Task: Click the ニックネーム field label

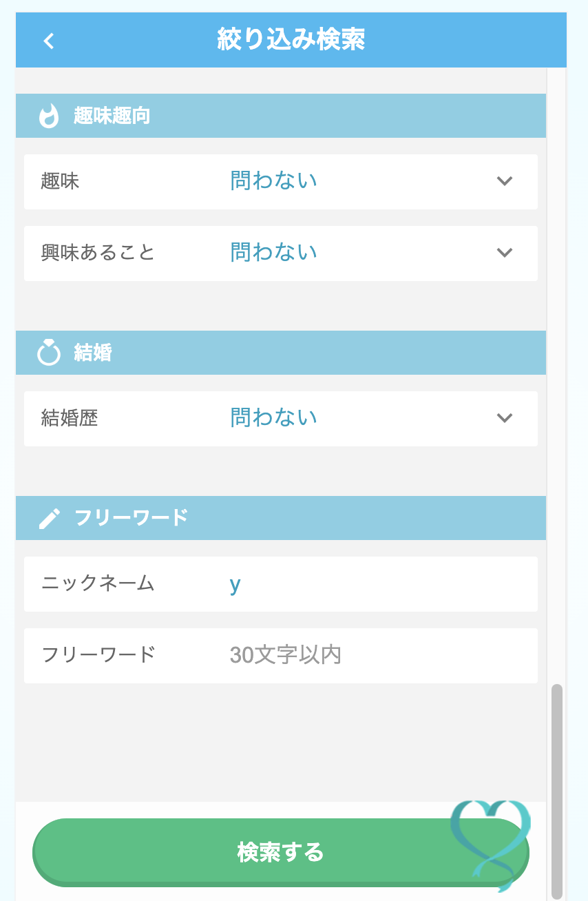Action: [98, 584]
